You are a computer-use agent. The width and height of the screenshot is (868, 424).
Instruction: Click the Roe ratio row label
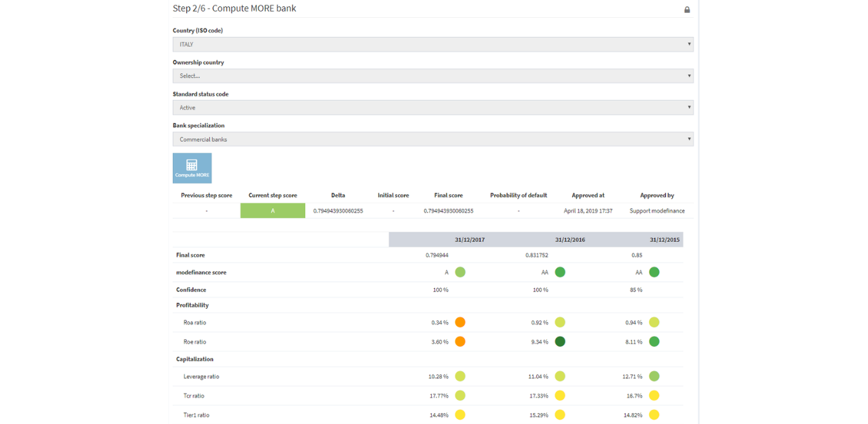coord(195,342)
